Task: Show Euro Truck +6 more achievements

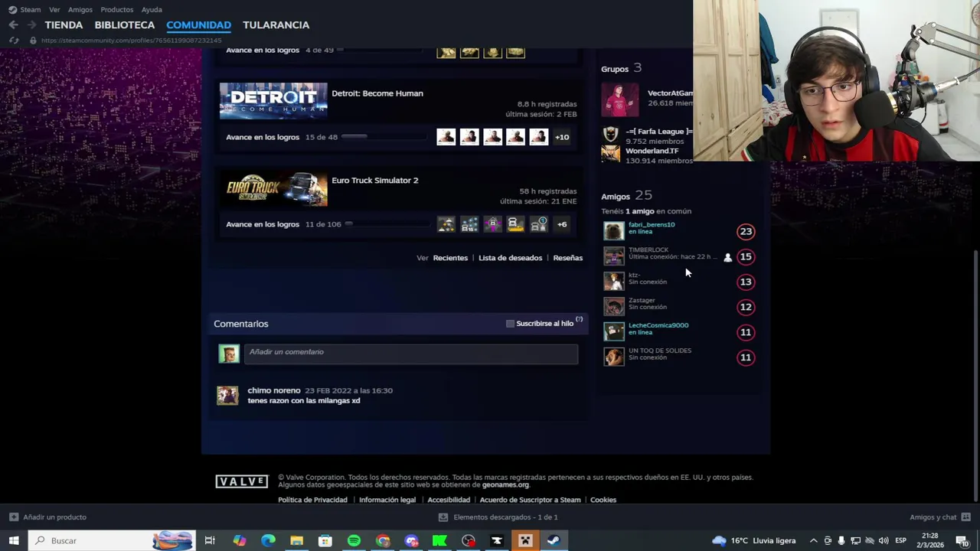Action: 562,224
